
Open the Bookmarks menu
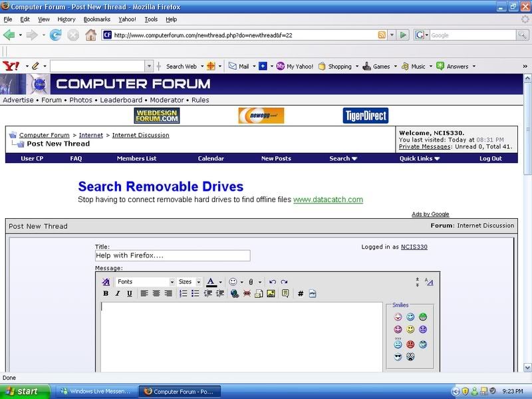click(97, 19)
